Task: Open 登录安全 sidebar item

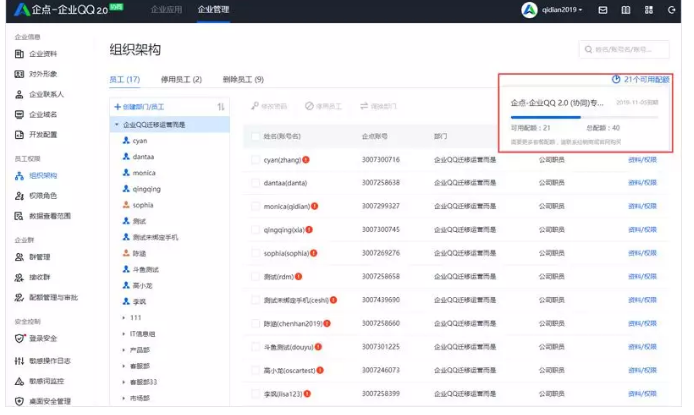Action: [36, 338]
